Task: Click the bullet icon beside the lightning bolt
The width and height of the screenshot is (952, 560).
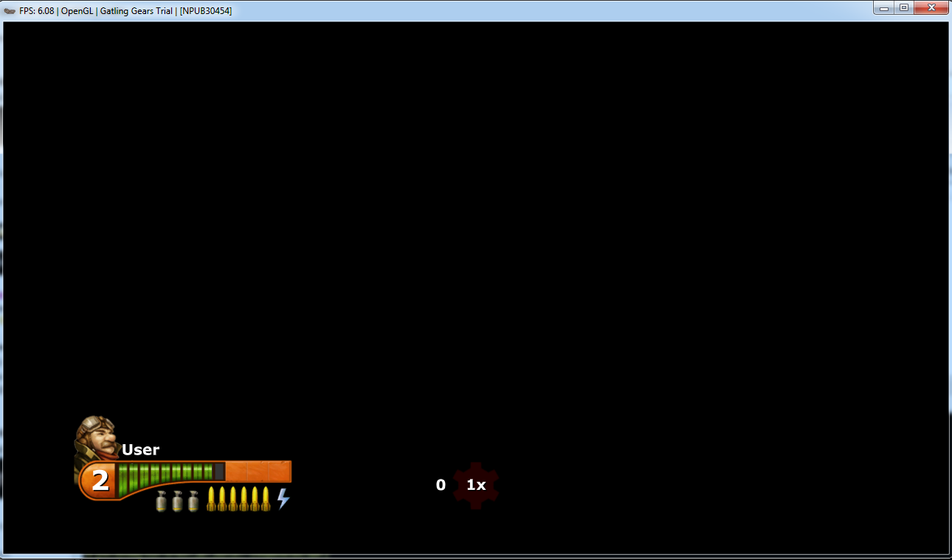Action: tap(266, 499)
